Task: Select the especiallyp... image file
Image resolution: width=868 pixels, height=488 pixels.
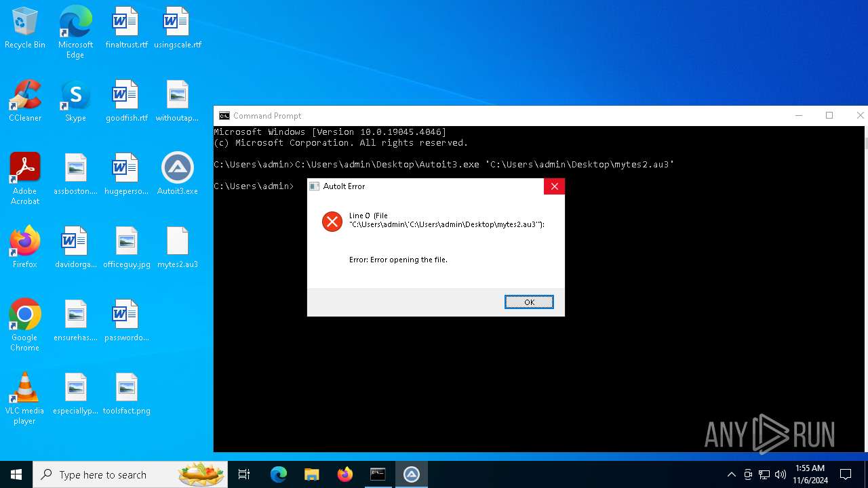Action: 75,394
